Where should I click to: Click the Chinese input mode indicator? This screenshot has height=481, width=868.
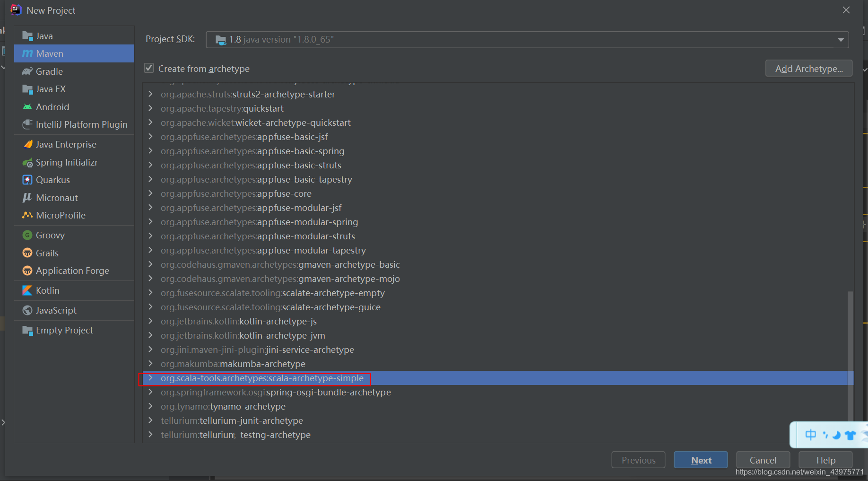pyautogui.click(x=810, y=435)
